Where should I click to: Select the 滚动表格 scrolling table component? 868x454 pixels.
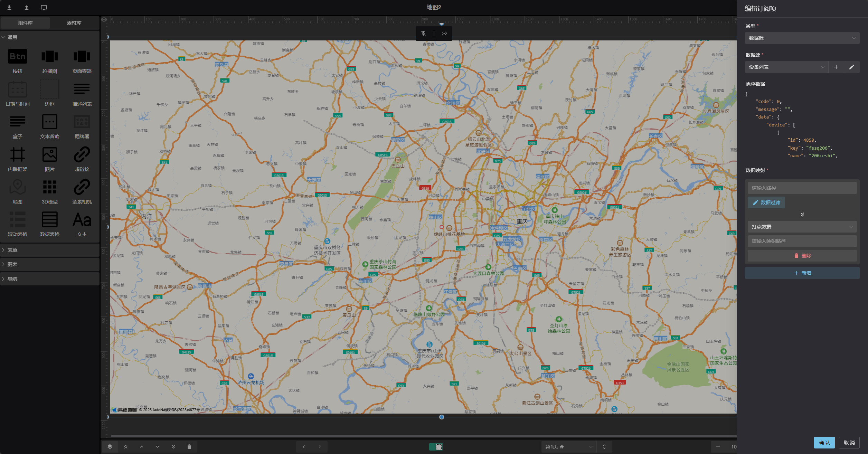point(18,224)
